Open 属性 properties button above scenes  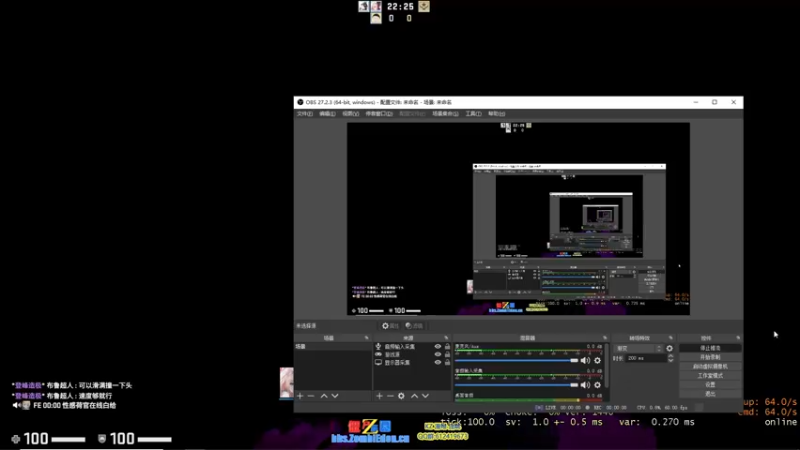[390, 326]
